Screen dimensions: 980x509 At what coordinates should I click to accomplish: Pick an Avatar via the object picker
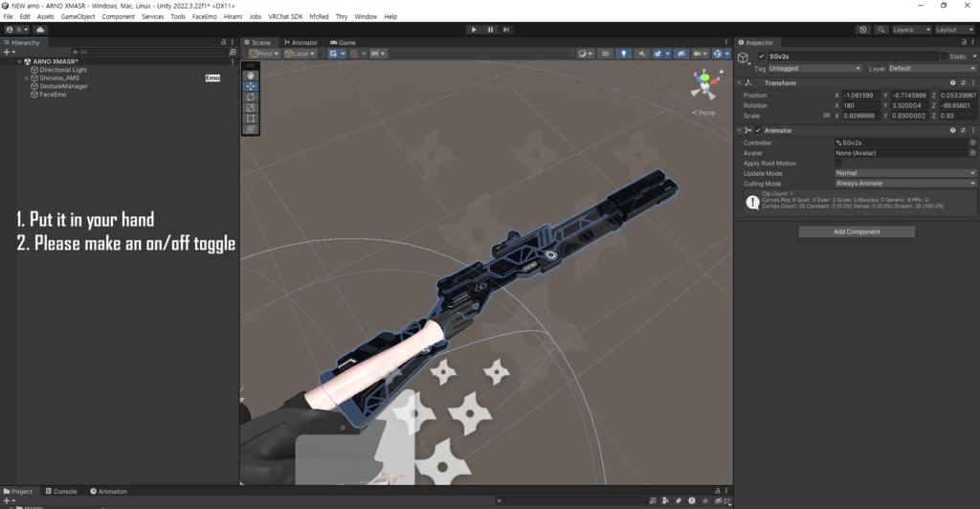pos(972,153)
